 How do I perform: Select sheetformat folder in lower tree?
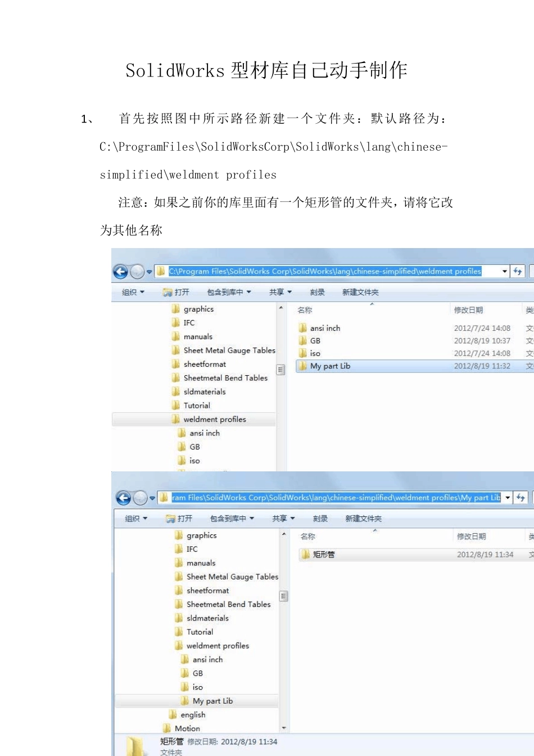[x=202, y=591]
